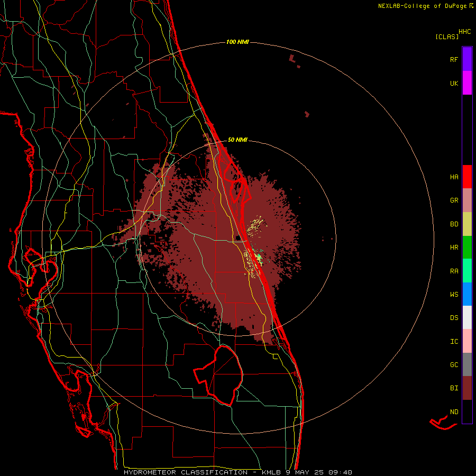Click the DS white legend swatch
Screen dimensions: 476x476
click(467, 317)
